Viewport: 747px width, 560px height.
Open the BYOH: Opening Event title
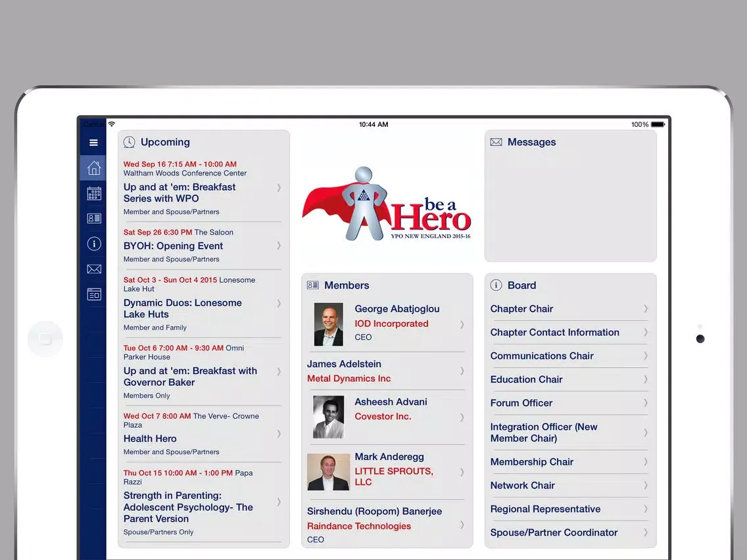(x=173, y=246)
